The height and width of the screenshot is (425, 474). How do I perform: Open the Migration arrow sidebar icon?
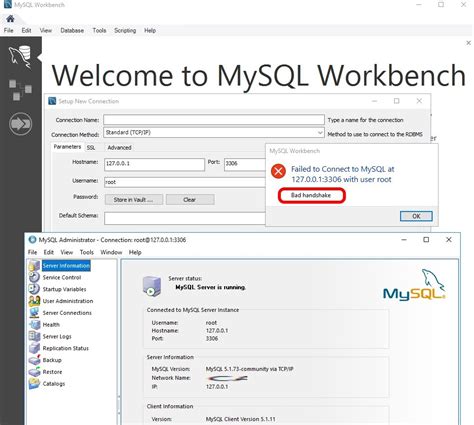[21, 124]
